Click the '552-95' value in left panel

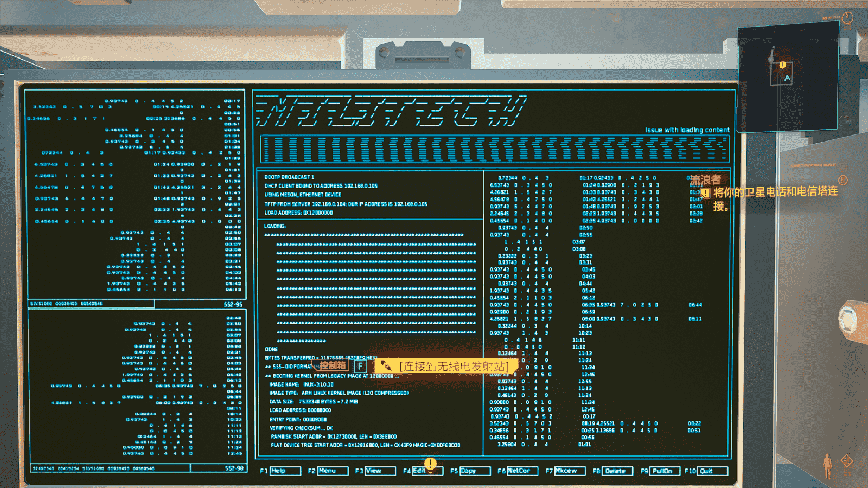pyautogui.click(x=233, y=305)
